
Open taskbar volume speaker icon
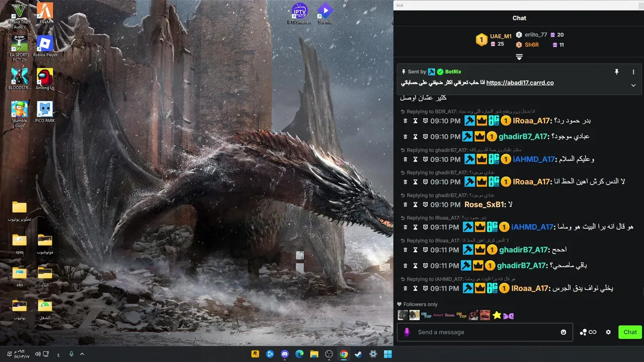(38, 354)
